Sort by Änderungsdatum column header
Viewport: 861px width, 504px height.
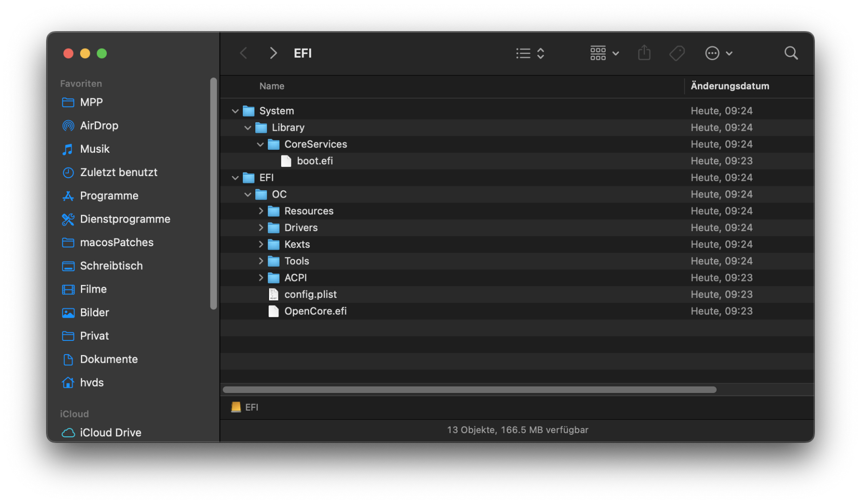click(x=730, y=86)
